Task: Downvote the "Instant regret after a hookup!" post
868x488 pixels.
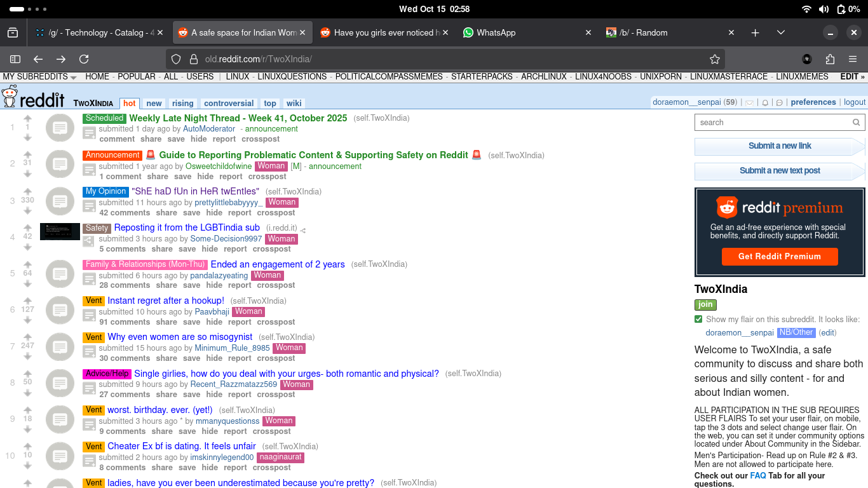Action: (x=27, y=320)
